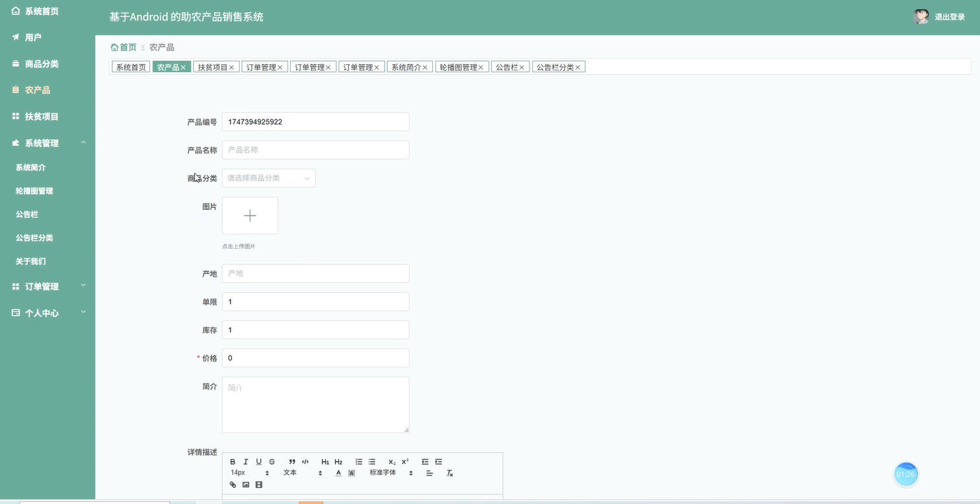Image resolution: width=980 pixels, height=504 pixels.
Task: Focus the 库存 input field
Action: pos(315,330)
